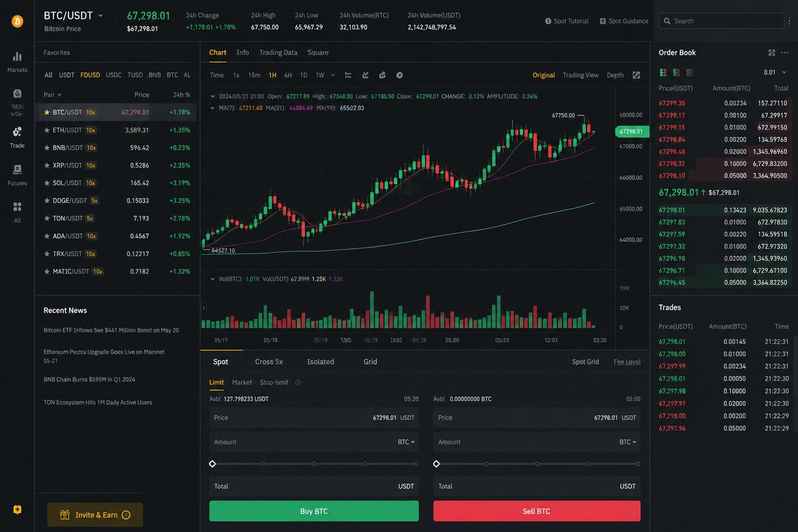Screen dimensions: 798x532
Task: Open the Futures section in sidebar
Action: coord(17,175)
